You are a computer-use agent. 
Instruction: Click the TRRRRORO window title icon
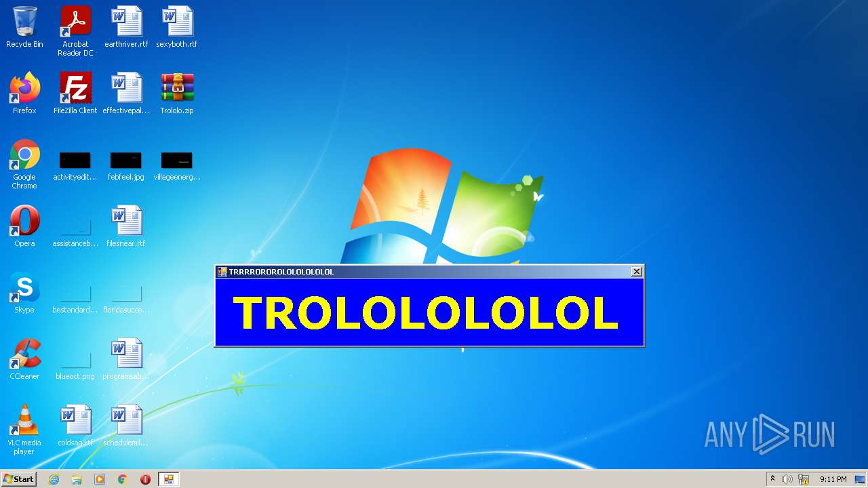[222, 272]
